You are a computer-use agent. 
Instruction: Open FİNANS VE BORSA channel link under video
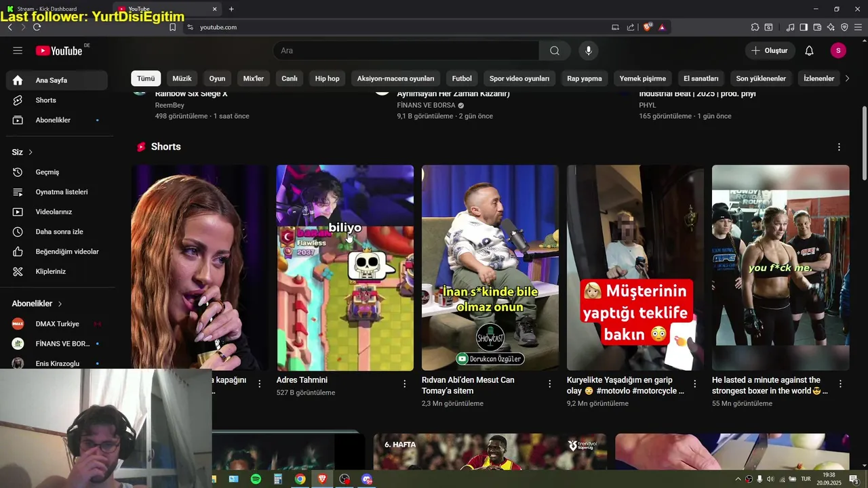tap(426, 106)
